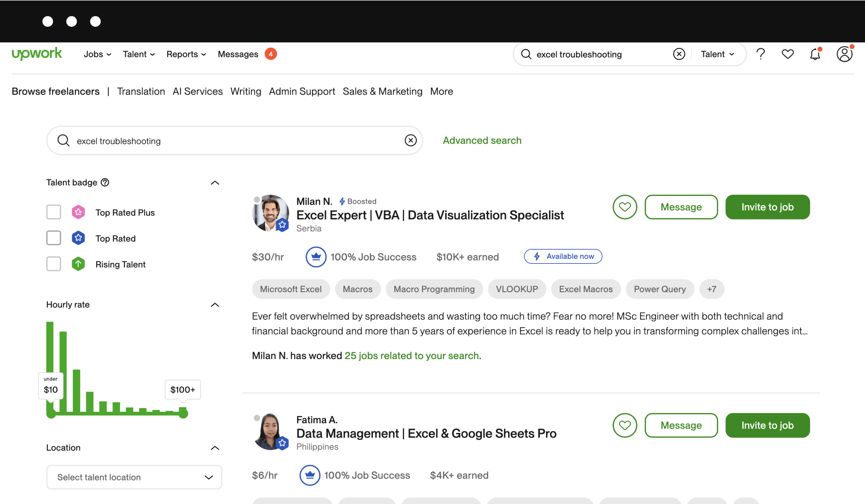Open the Talent search type dropdown
This screenshot has height=504, width=865.
pyautogui.click(x=717, y=54)
